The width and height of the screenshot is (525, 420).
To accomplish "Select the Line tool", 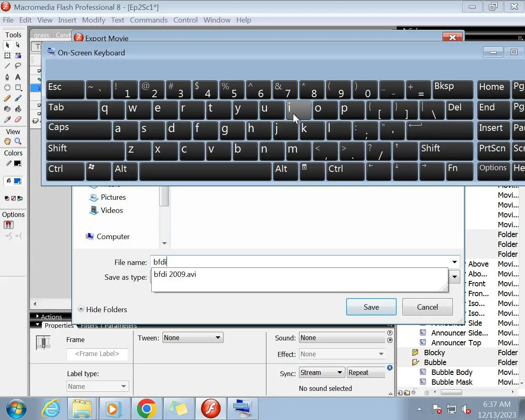I will 7,66.
